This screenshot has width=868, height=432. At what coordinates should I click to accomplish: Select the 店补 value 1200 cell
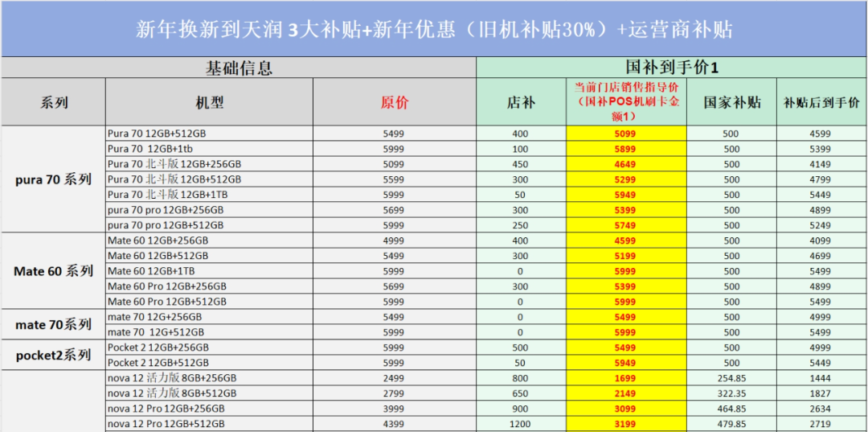tap(521, 424)
